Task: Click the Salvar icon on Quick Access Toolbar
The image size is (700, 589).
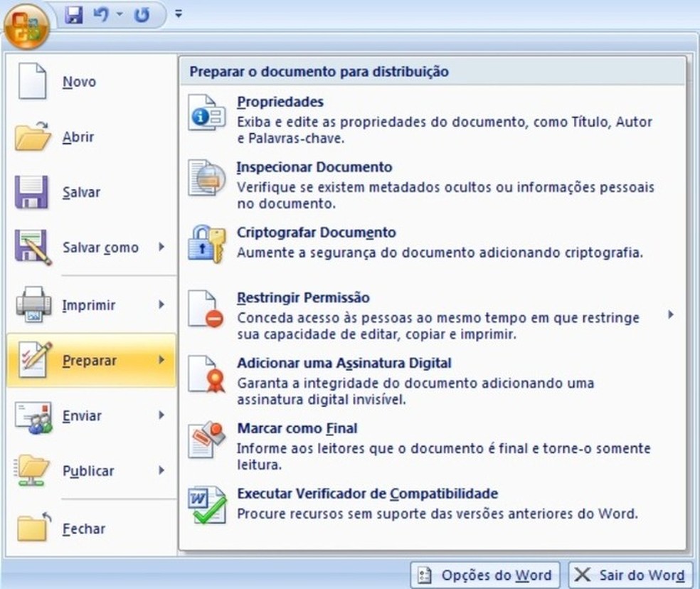Action: pos(73,16)
